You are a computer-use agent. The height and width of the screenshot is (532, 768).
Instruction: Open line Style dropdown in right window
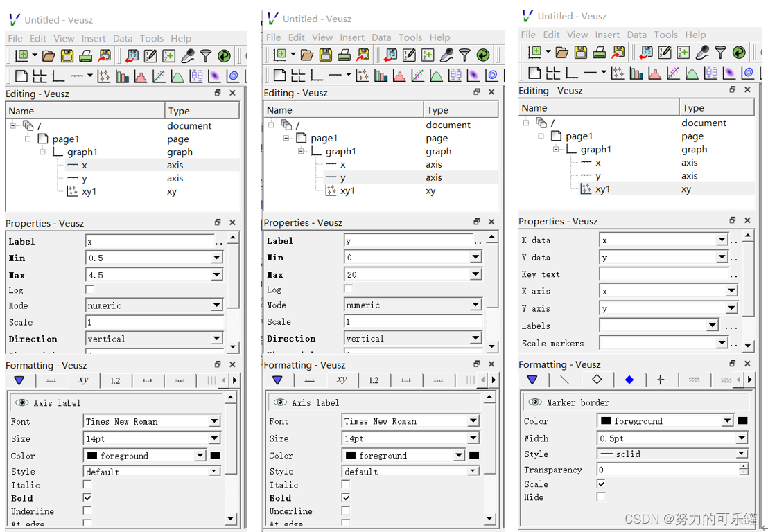[742, 454]
